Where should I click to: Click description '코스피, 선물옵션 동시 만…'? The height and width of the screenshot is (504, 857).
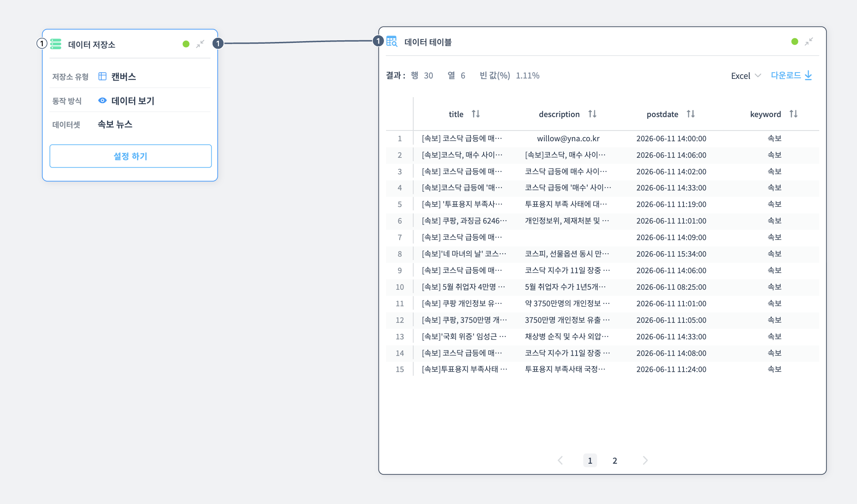click(567, 254)
